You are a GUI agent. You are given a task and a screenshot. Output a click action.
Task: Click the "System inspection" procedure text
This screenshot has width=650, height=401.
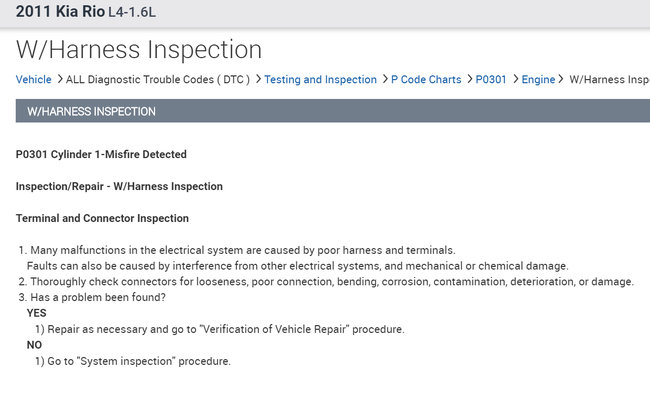click(x=139, y=361)
